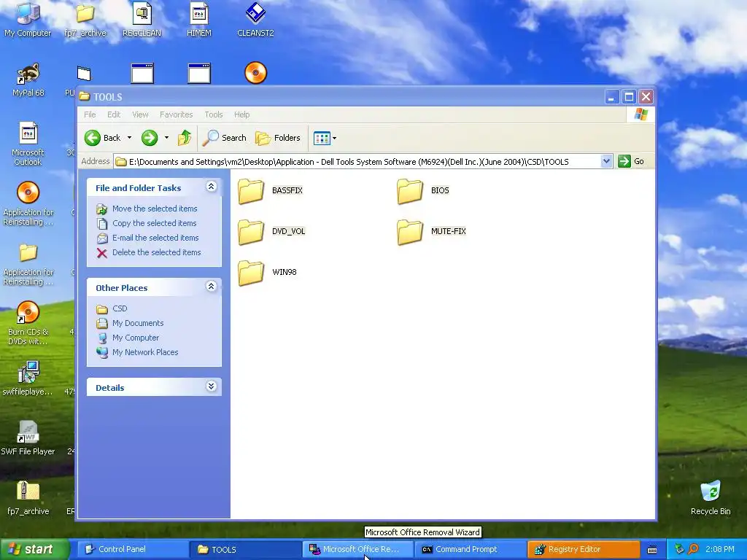Viewport: 747px width, 560px height.
Task: Click the green Forward arrow
Action: pos(150,138)
